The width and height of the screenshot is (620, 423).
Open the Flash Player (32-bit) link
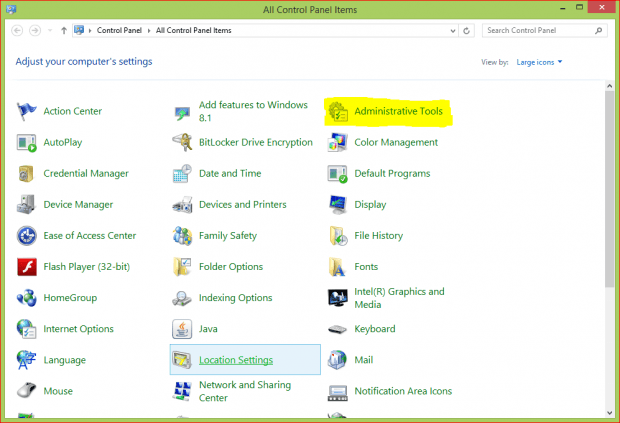87,267
